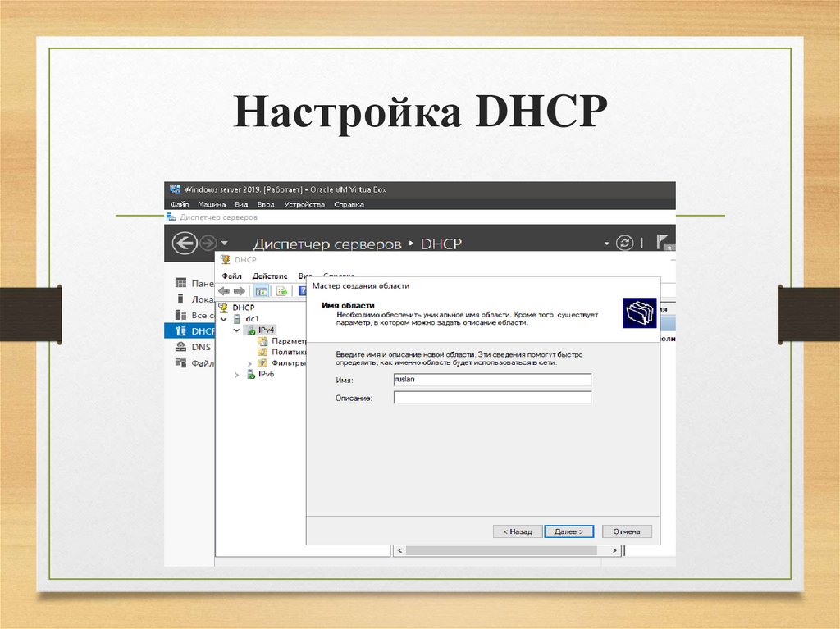This screenshot has height=629, width=840.
Task: Open VirtualBox Машина menu
Action: tap(212, 204)
